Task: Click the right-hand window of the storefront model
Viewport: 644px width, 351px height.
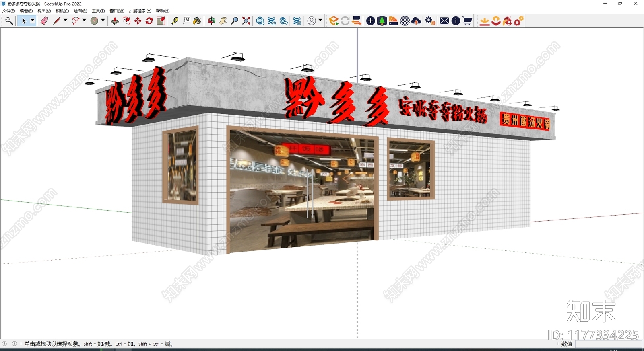Action: 411,169
